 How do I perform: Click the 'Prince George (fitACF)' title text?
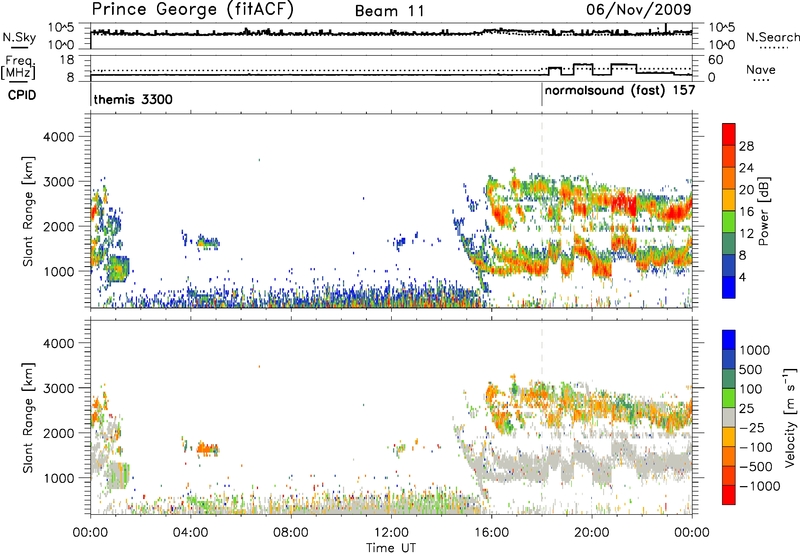192,10
